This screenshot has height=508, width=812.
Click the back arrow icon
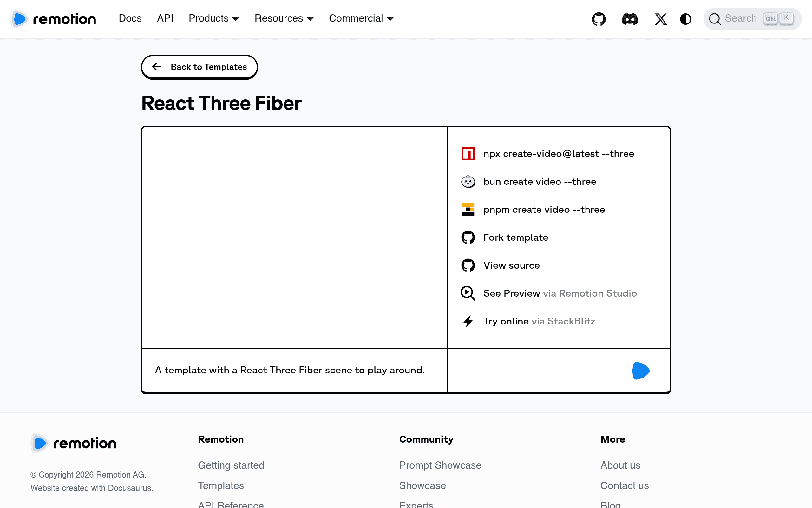[156, 67]
